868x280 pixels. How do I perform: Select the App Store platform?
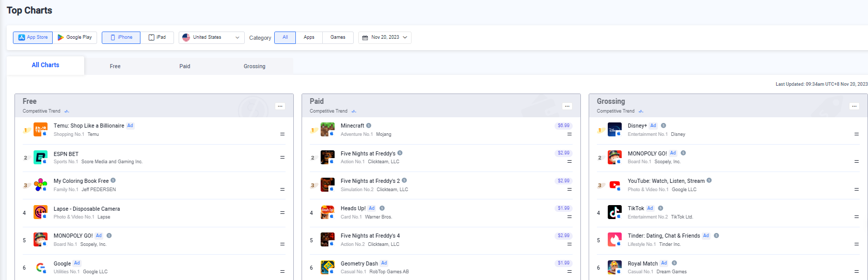pos(33,37)
